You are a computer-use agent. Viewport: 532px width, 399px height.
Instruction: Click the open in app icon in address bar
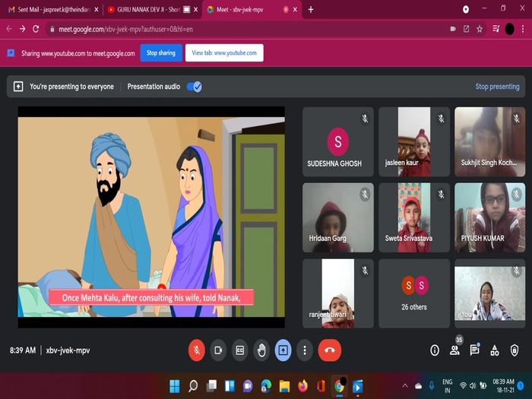point(466,29)
